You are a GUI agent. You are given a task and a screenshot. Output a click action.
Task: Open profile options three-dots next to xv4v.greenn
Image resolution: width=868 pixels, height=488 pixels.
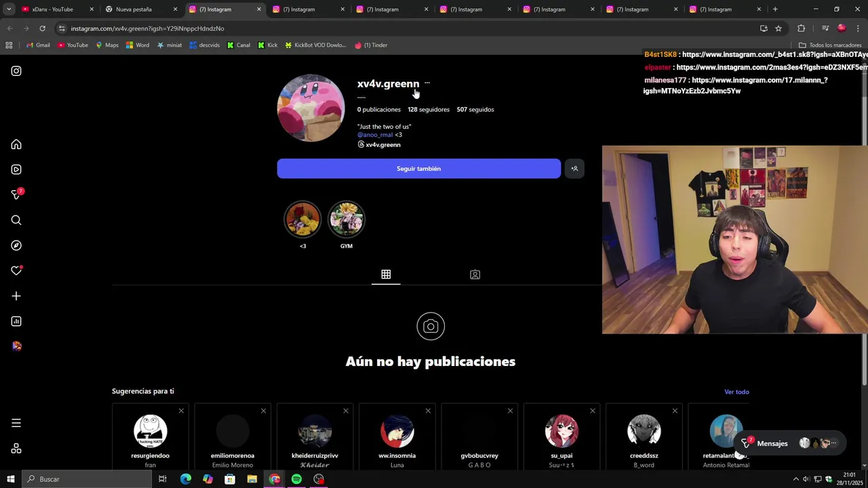tap(427, 83)
